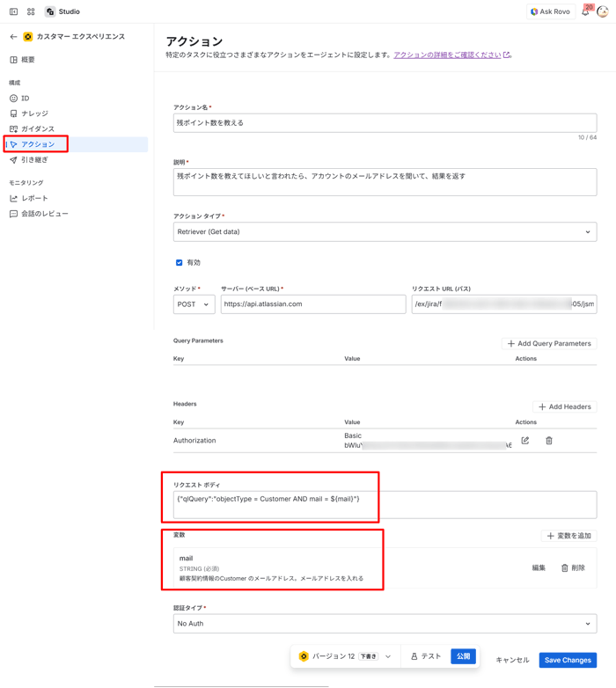The width and height of the screenshot is (616, 688).
Task: Open the 認証タイプ No Auth dropdown
Action: [x=385, y=624]
